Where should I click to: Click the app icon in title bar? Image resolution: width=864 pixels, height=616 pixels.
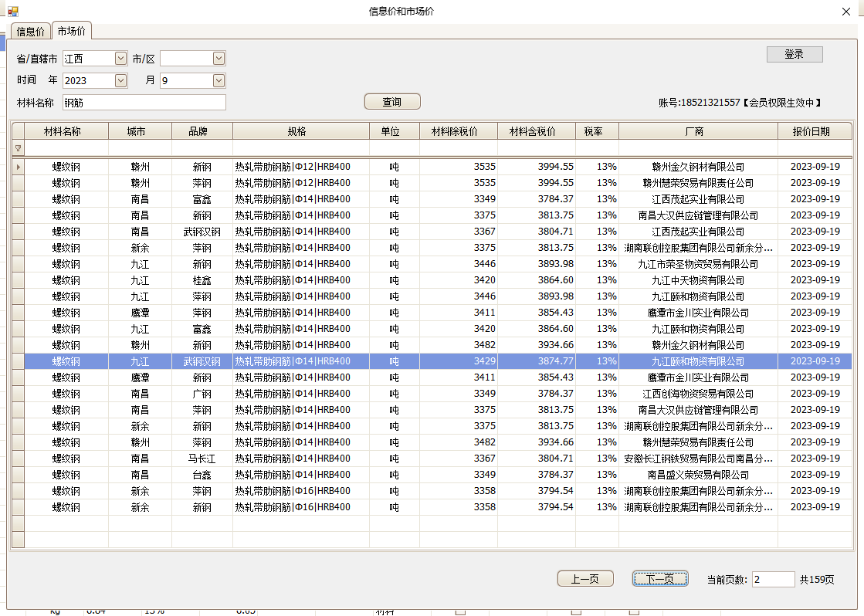pos(12,12)
